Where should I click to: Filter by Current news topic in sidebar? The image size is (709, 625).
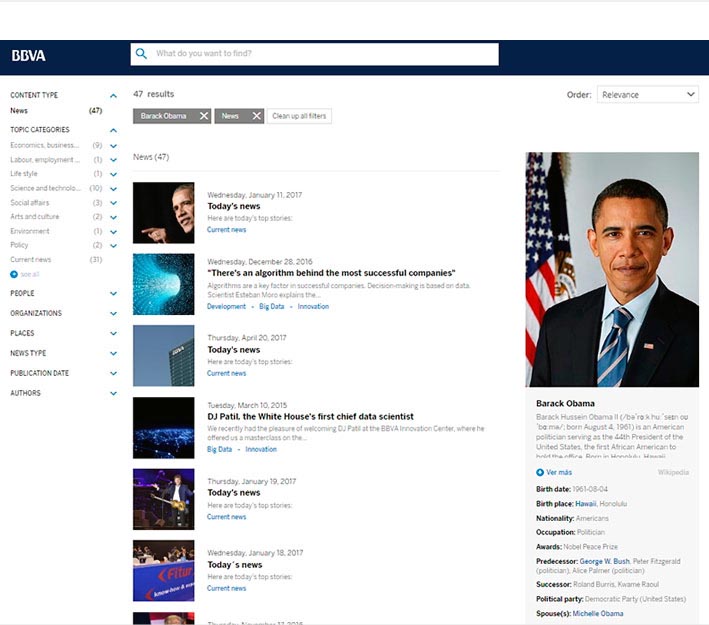[x=31, y=260]
